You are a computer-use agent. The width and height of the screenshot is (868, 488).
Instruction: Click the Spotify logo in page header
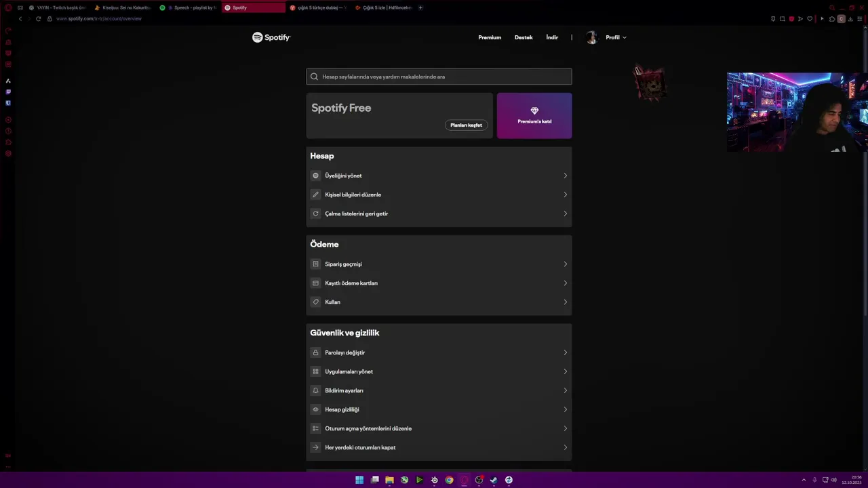(x=271, y=37)
